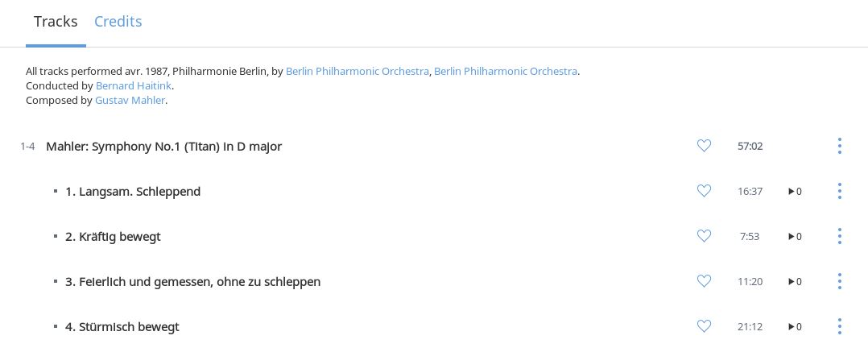The height and width of the screenshot is (348, 868).
Task: Open first Berlin Philharmonic Orchestra link
Action: pos(357,72)
